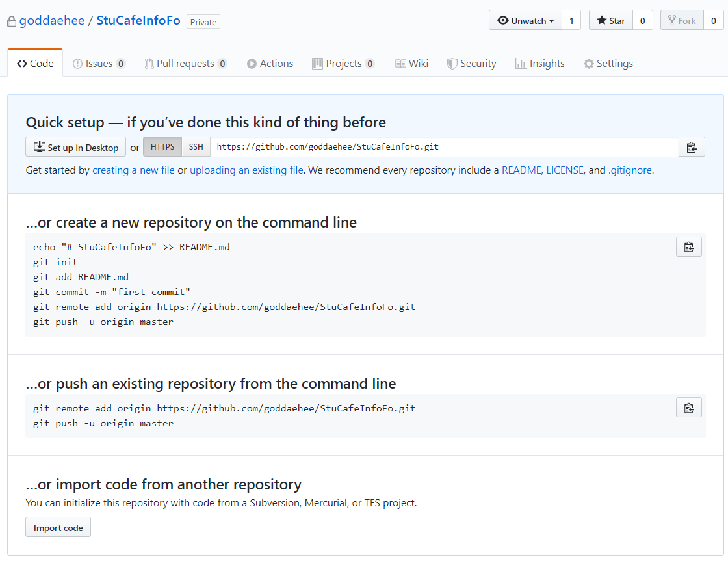Image resolution: width=728 pixels, height=561 pixels.
Task: Click the watchers count 1
Action: point(571,20)
